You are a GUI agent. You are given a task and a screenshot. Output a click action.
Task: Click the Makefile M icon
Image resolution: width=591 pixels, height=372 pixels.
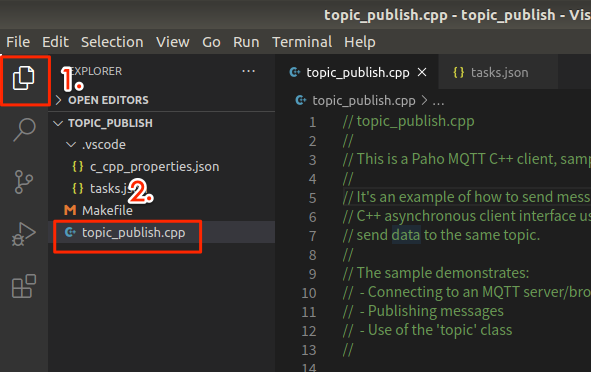click(70, 210)
